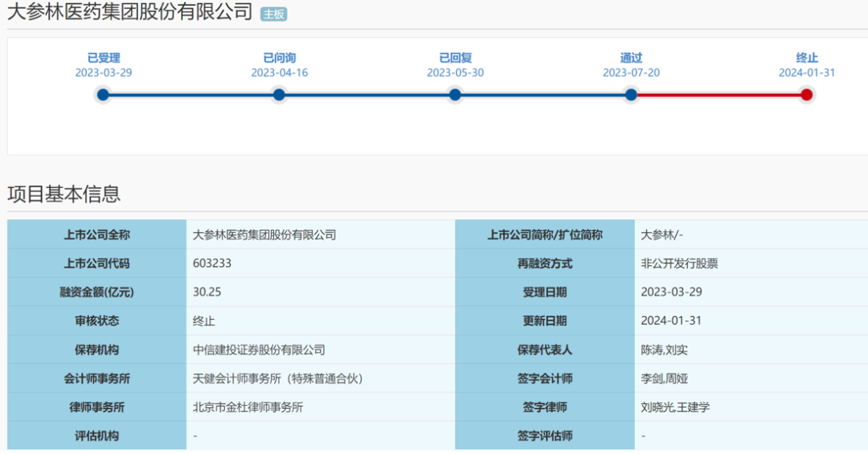Click the 已问询 timeline dot

click(279, 95)
